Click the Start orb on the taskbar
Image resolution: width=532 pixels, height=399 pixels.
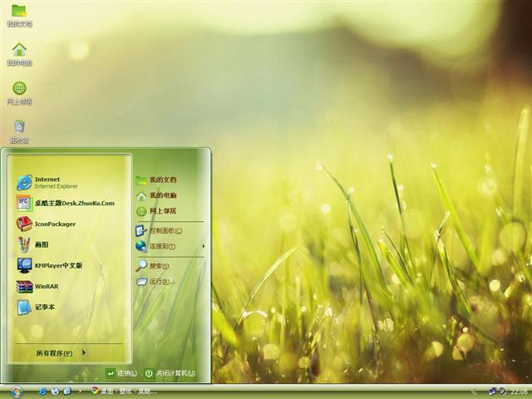(x=16, y=391)
